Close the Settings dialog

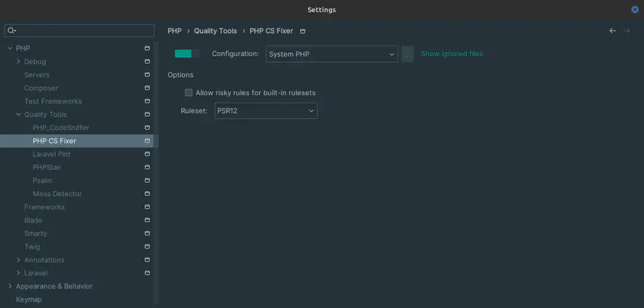click(x=635, y=9)
